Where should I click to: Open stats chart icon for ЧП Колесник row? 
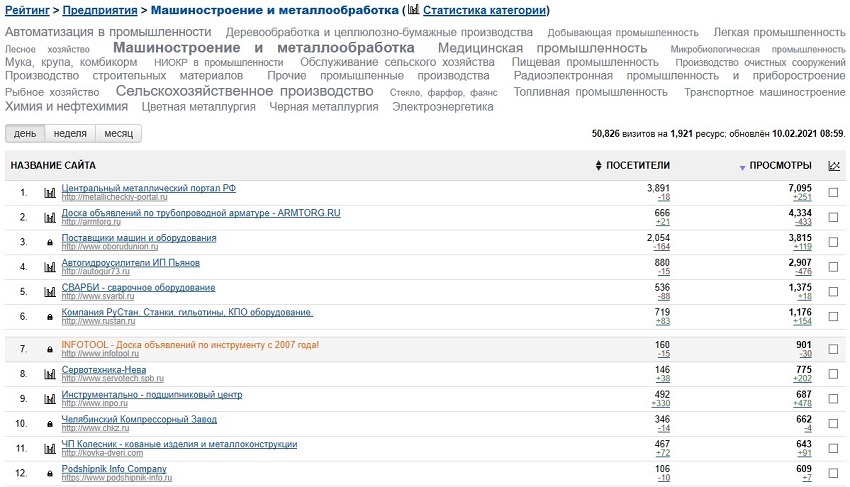pos(50,448)
